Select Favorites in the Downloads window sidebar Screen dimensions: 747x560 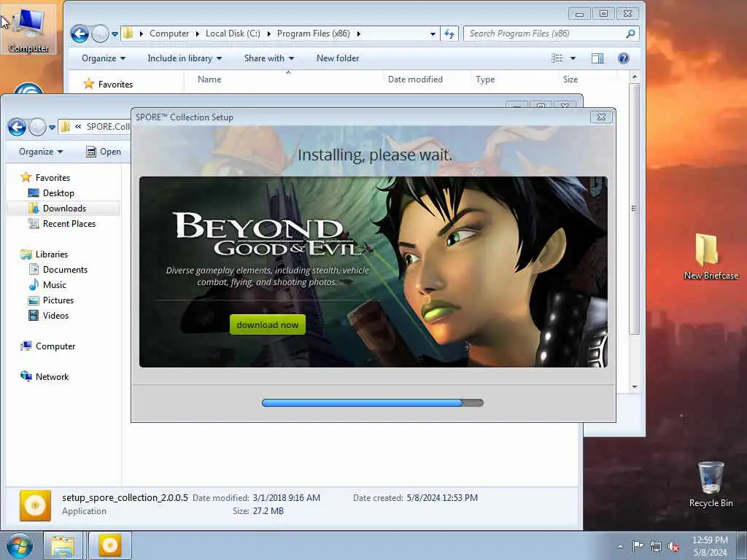46,178
